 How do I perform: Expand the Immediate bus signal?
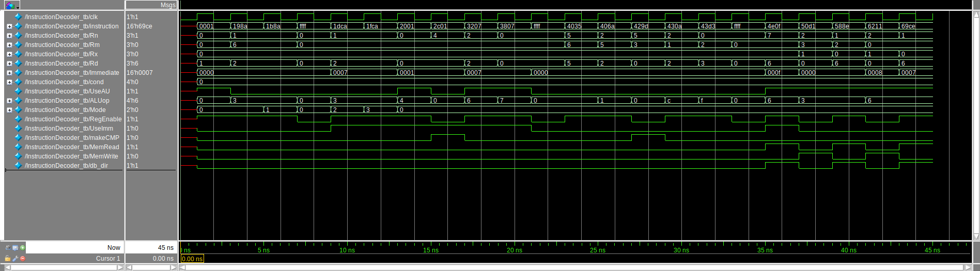9,73
